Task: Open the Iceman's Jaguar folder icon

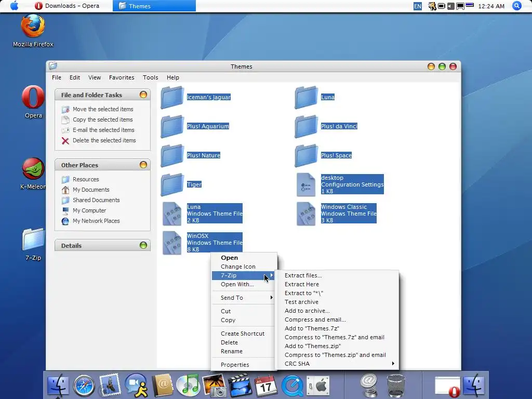Action: pos(172,97)
